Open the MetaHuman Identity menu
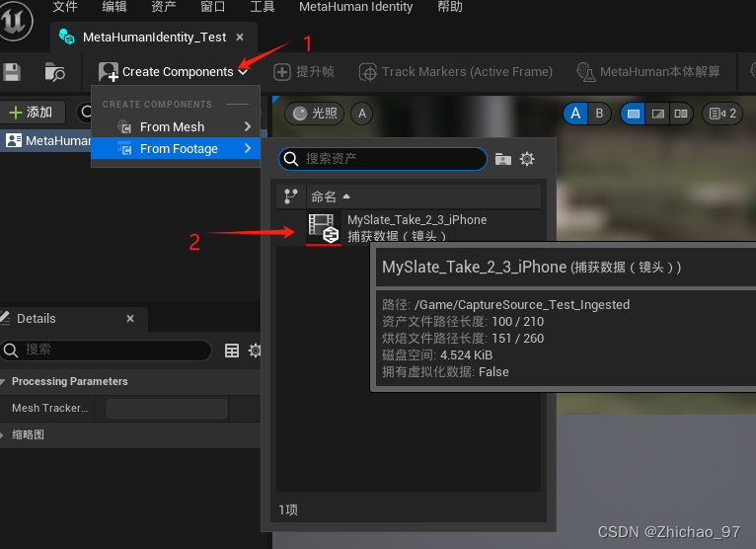The image size is (756, 549). pyautogui.click(x=356, y=7)
